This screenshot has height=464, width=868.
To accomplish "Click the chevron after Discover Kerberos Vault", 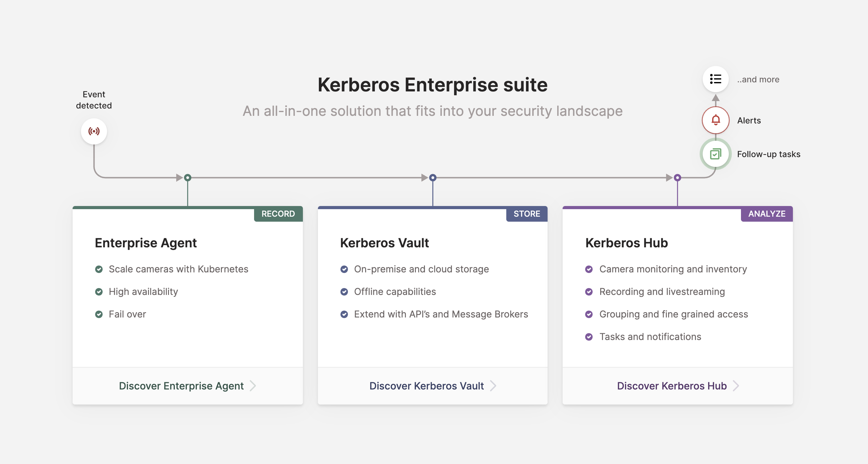I will pos(493,385).
